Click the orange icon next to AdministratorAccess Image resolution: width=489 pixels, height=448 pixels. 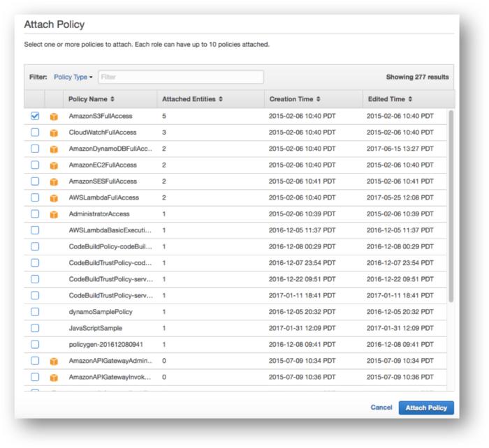pos(54,214)
